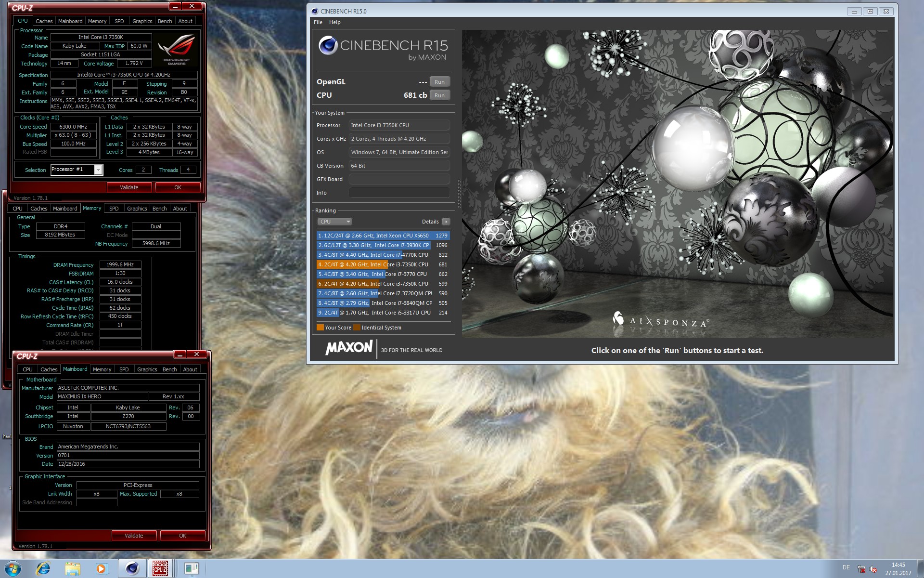Select ranking row i3-7350K 599
The height and width of the screenshot is (578, 924).
pyautogui.click(x=383, y=284)
